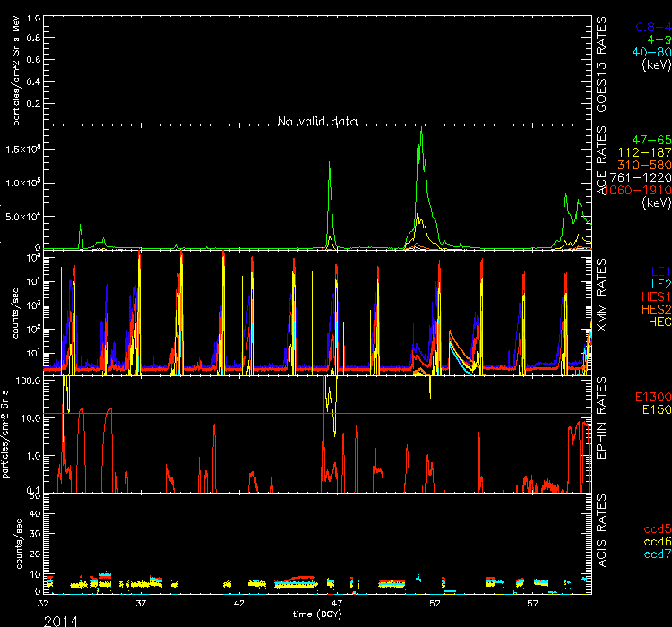Select the red HES1 legend entry
Image resolution: width=672 pixels, height=627 pixels.
click(x=653, y=296)
